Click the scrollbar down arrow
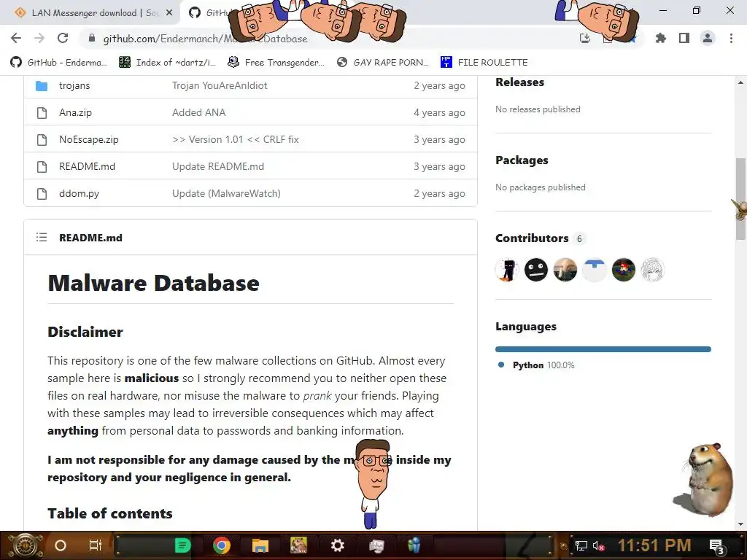Viewport: 747px width, 560px height. coord(740,524)
